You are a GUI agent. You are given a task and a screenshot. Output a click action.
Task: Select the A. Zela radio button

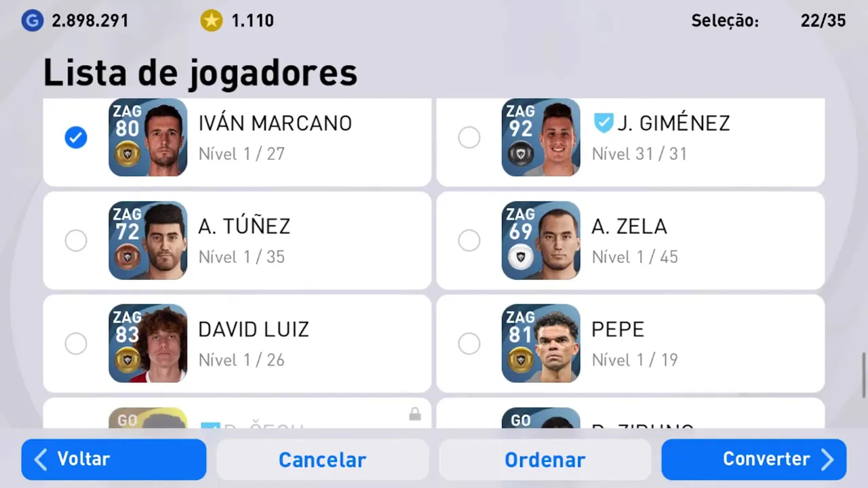469,241
